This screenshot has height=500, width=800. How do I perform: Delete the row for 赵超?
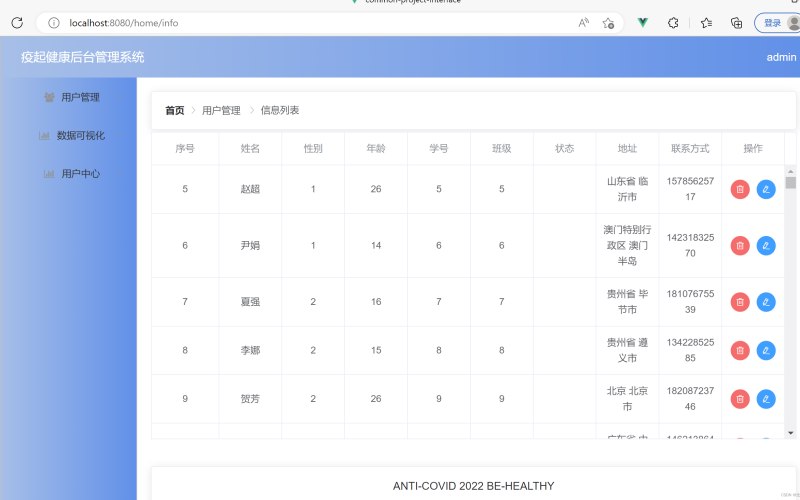click(x=740, y=189)
